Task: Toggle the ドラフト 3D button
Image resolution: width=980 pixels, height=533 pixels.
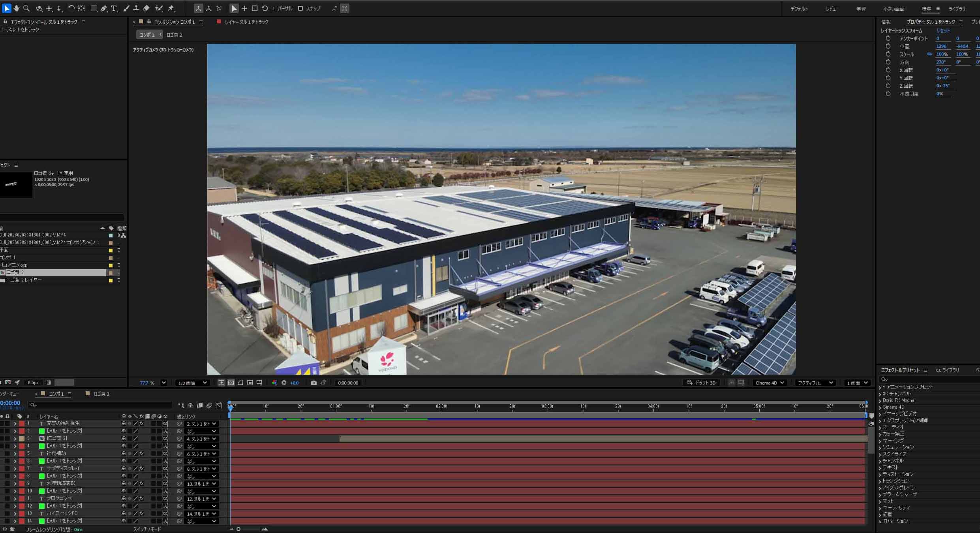Action: pos(702,383)
